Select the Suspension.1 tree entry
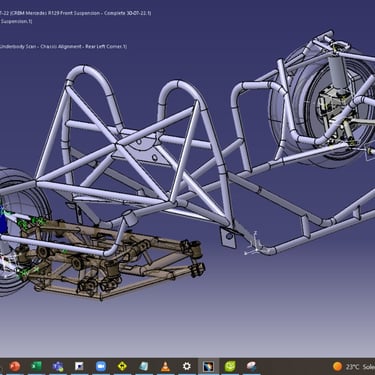375x375 pixels. tap(16, 21)
